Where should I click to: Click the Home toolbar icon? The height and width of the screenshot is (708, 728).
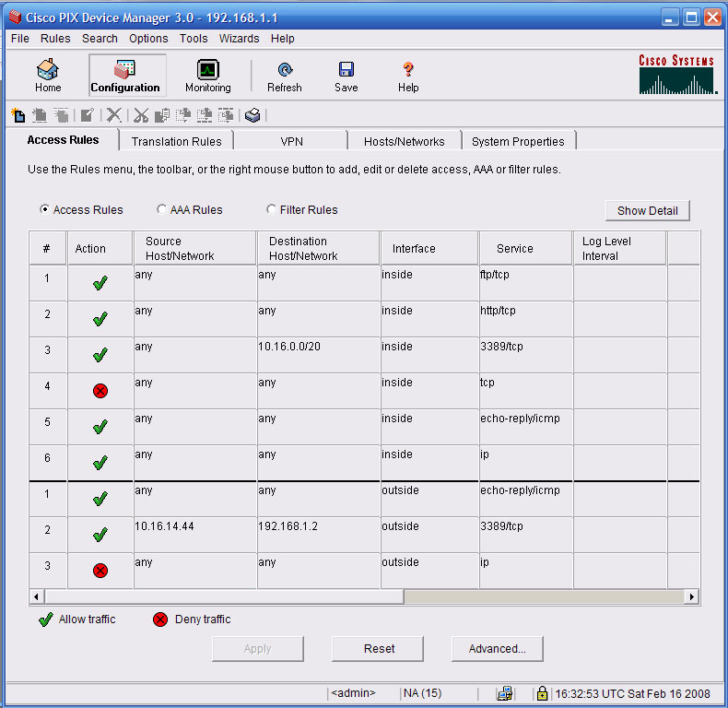coord(48,75)
